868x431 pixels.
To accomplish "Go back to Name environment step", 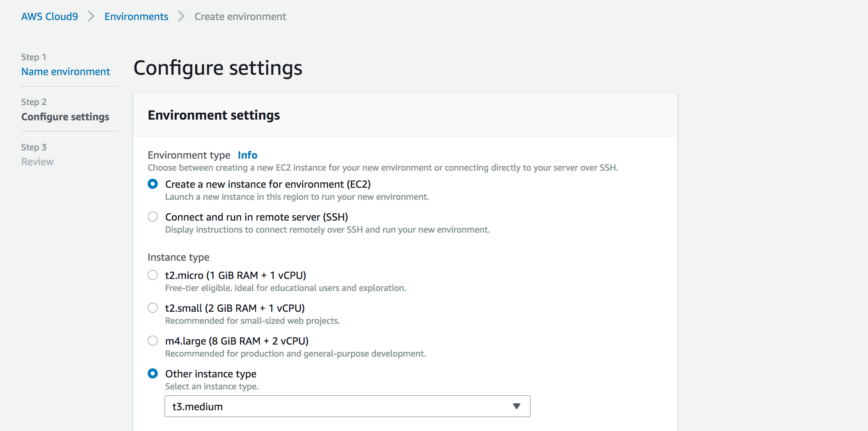I will (x=66, y=71).
